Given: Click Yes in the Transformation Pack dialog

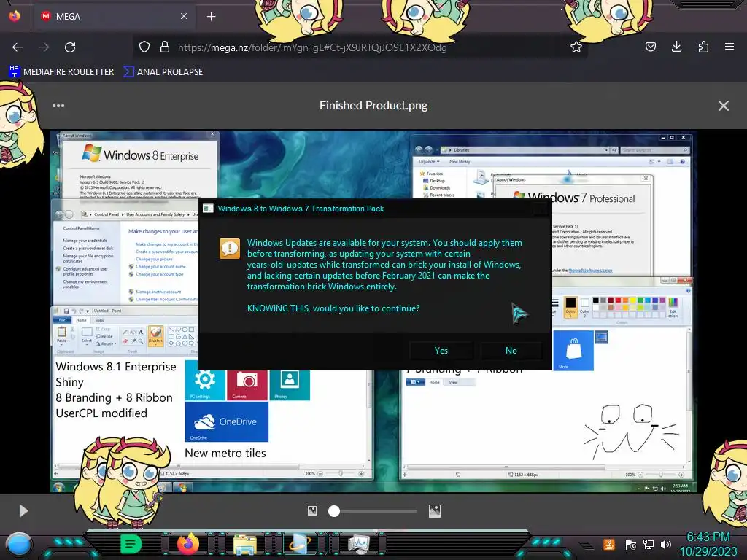Looking at the screenshot, I should pyautogui.click(x=441, y=351).
